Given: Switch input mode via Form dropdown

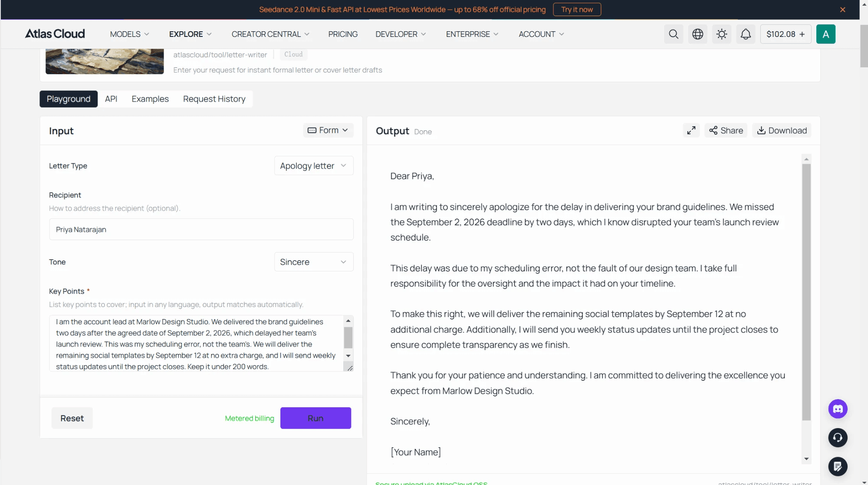Looking at the screenshot, I should pos(328,130).
